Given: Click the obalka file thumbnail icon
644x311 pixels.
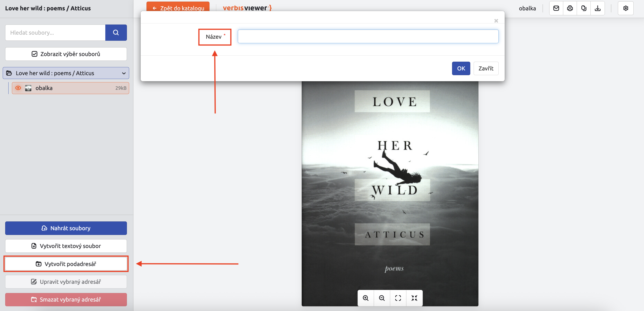Looking at the screenshot, I should point(28,88).
